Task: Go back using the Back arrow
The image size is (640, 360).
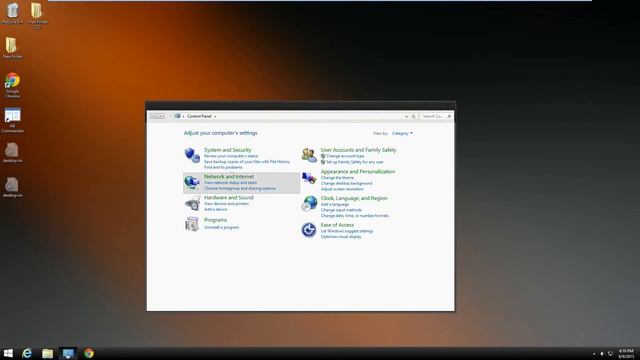Action: click(153, 116)
